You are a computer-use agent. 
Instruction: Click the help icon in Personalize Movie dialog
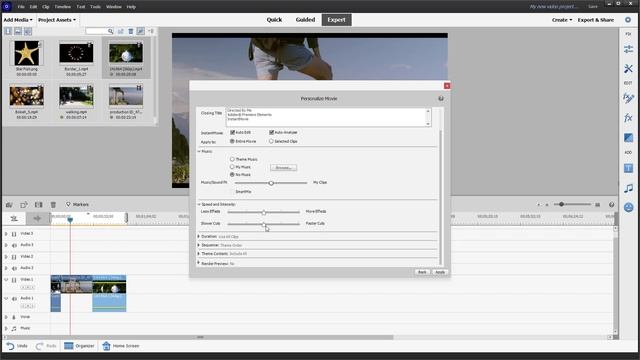tap(441, 98)
